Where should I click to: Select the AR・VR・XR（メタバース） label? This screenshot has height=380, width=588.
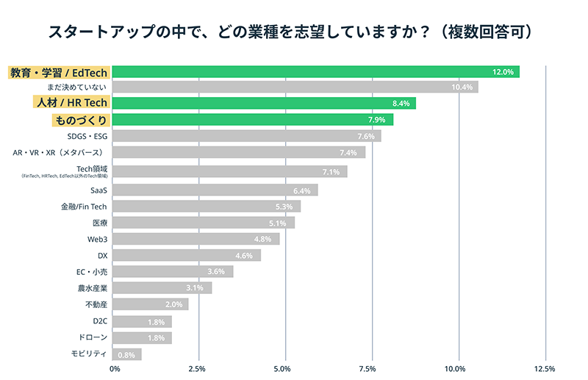(x=58, y=153)
